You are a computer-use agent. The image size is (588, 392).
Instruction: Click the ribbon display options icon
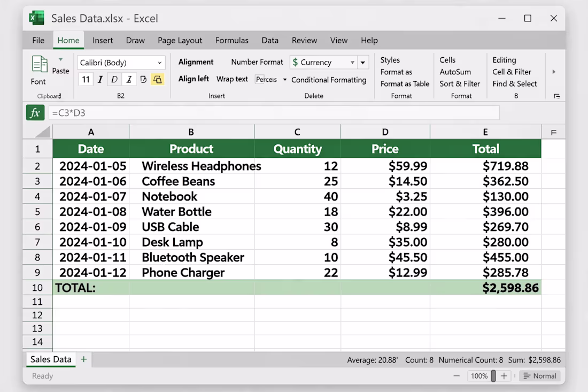point(557,96)
